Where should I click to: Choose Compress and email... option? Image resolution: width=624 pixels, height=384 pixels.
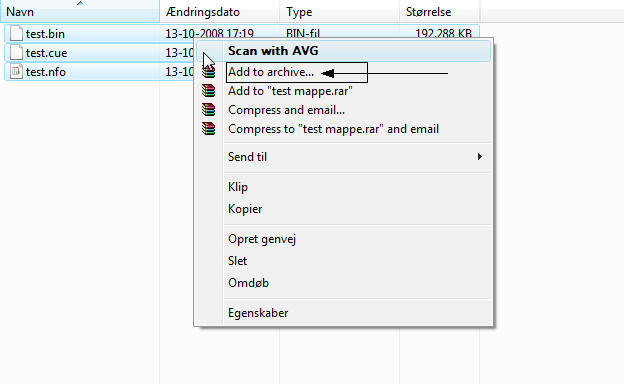[344, 110]
